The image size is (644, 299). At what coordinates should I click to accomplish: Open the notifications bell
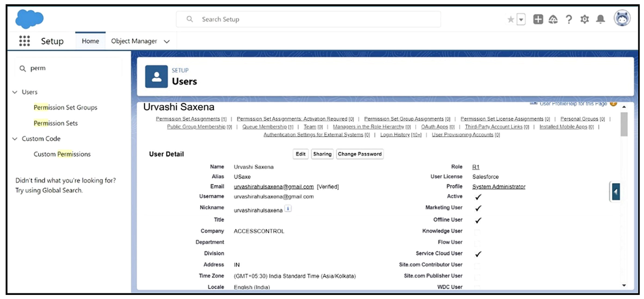601,19
